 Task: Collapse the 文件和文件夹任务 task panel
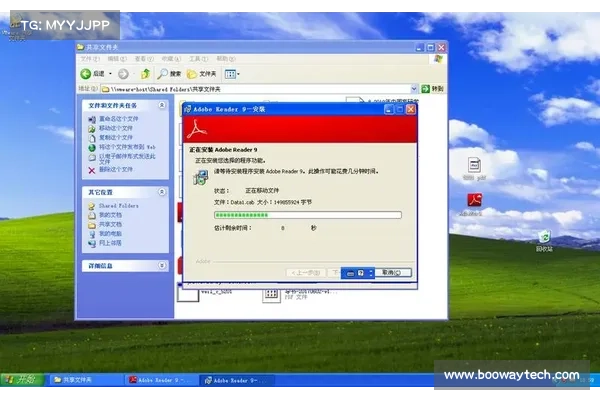click(162, 105)
